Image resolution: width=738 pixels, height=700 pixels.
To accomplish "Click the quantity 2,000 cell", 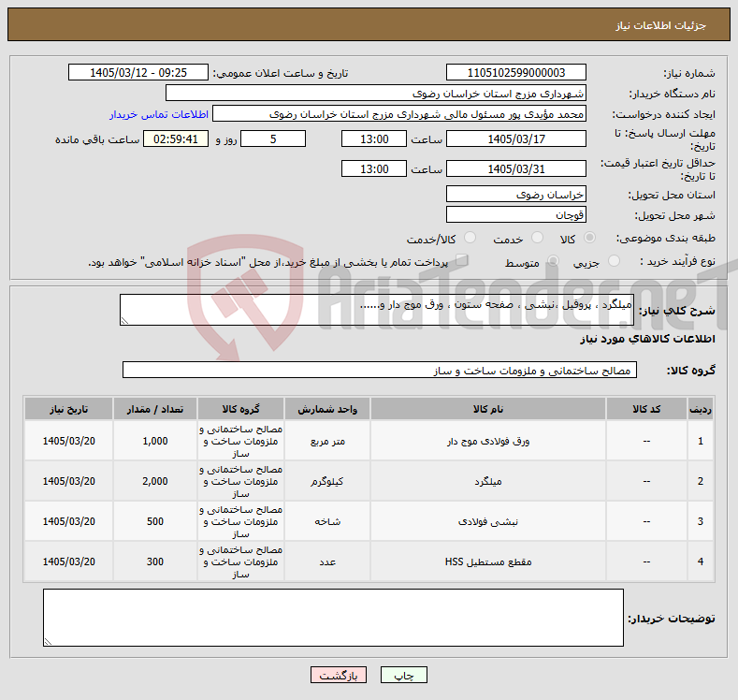I will 155,481.
